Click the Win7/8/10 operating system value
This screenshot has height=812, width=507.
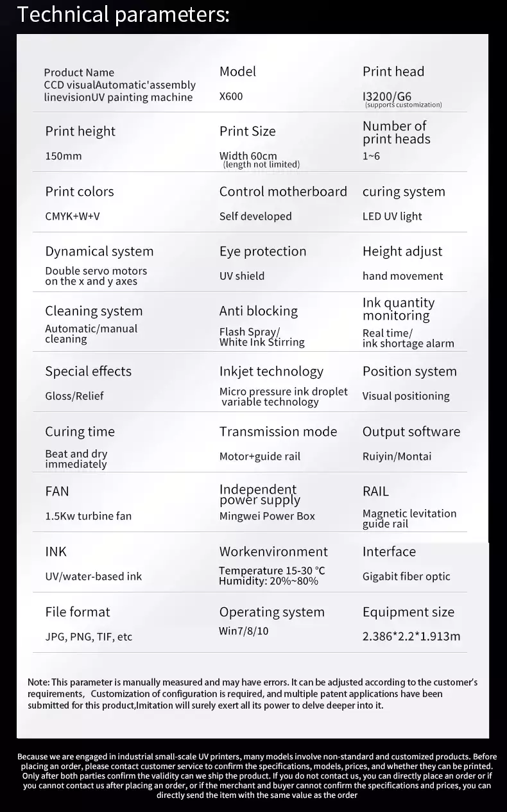(x=244, y=631)
